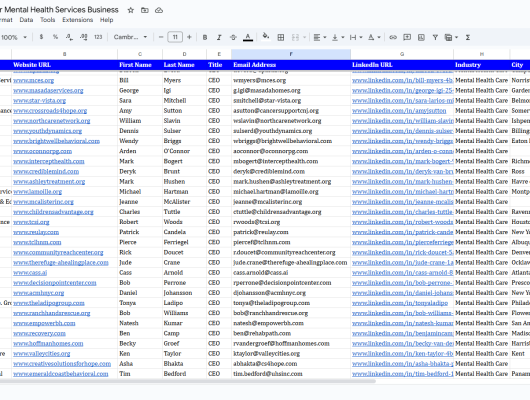530x400 pixels.
Task: Select column H header
Action: click(482, 54)
